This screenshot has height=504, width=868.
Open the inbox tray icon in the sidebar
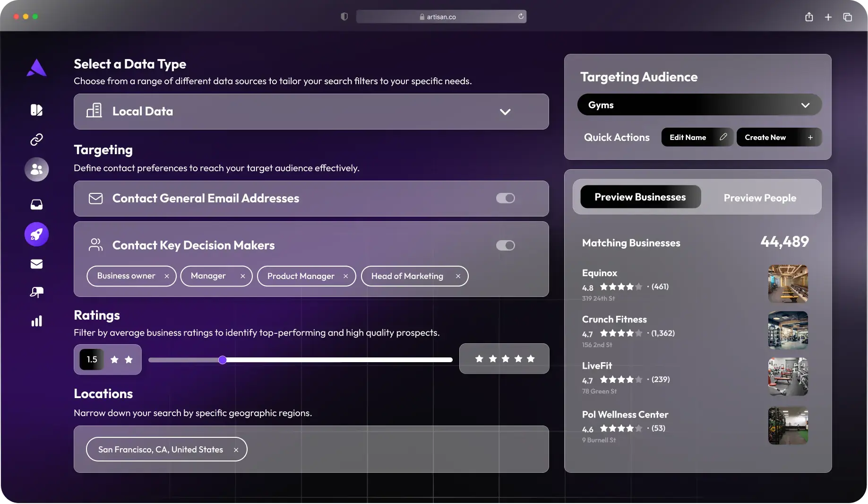[x=36, y=205]
